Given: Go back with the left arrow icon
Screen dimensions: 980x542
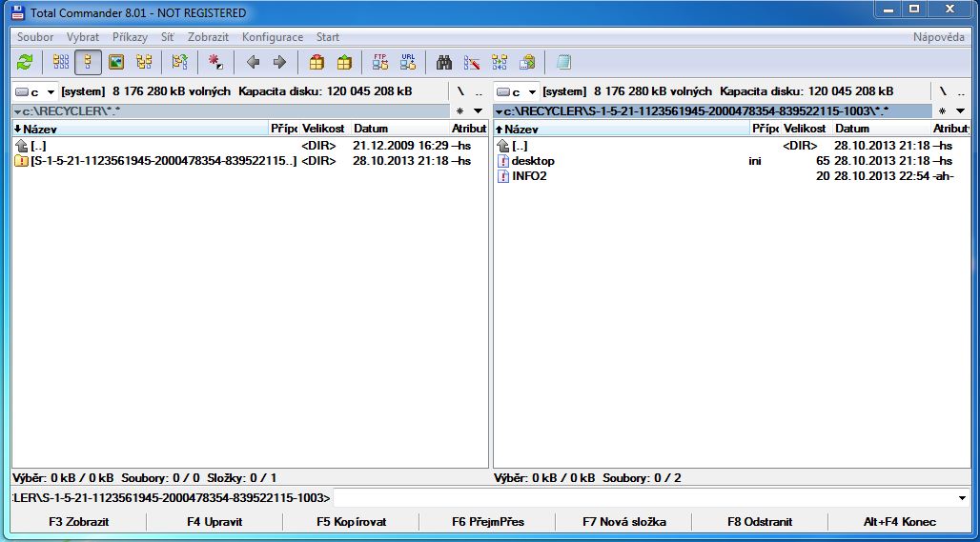Looking at the screenshot, I should (253, 62).
